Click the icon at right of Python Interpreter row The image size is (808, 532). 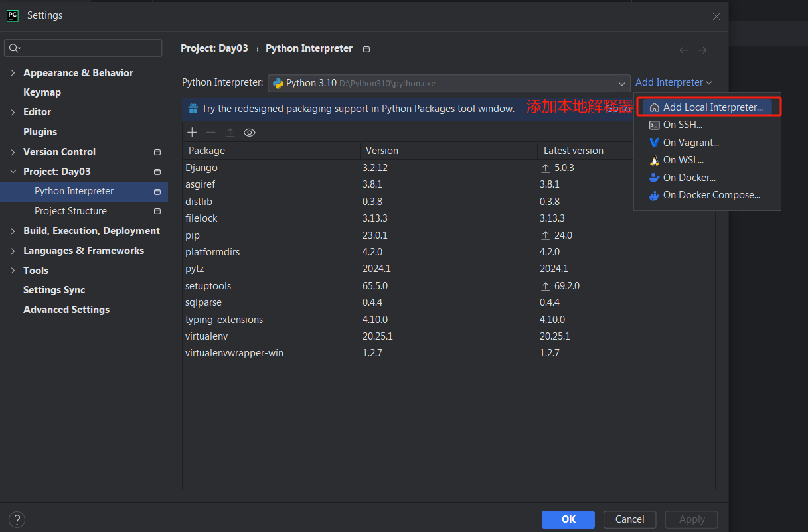(157, 192)
